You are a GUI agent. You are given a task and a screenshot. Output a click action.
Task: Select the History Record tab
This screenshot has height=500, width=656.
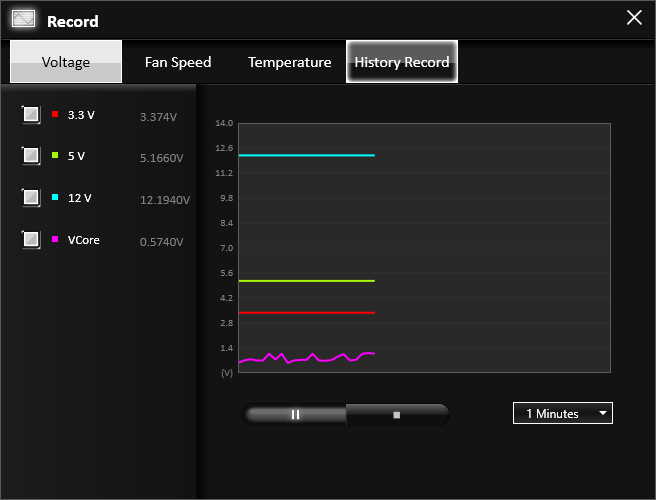[x=402, y=62]
